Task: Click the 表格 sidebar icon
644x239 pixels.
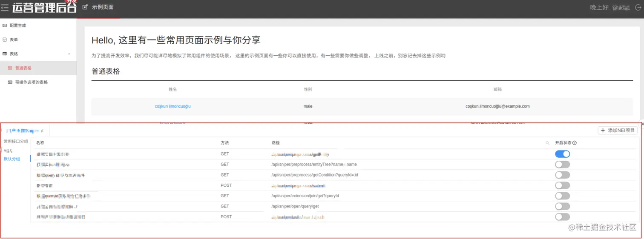Action: coord(5,54)
